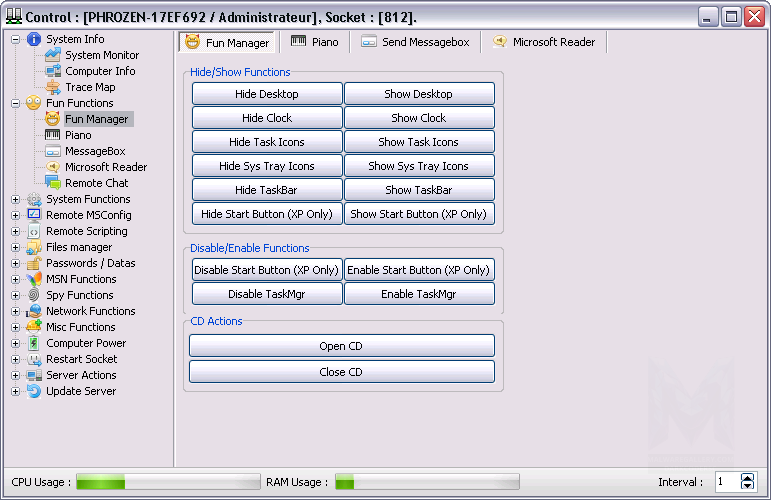Image resolution: width=771 pixels, height=500 pixels.
Task: Select the Computer Power icon
Action: coord(34,343)
